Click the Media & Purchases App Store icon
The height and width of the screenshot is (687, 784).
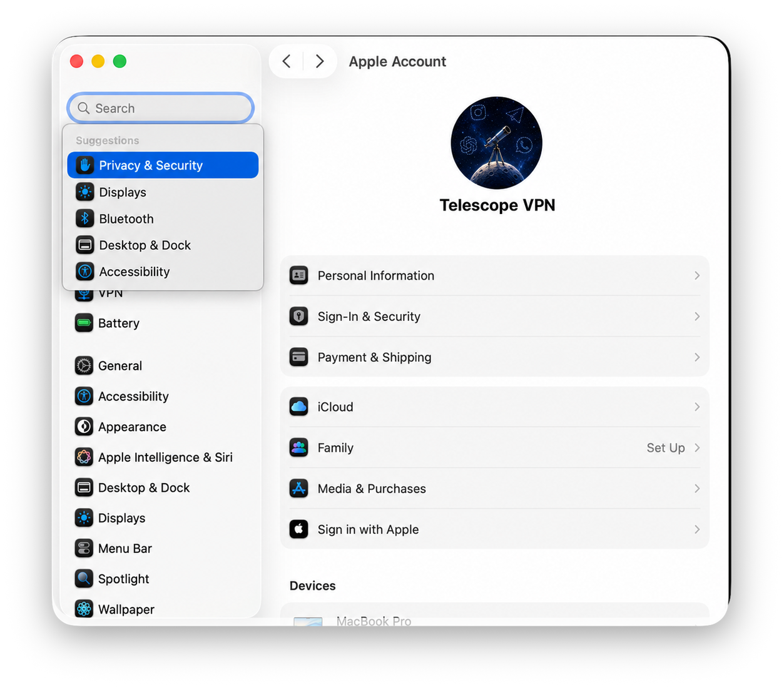[x=299, y=489]
